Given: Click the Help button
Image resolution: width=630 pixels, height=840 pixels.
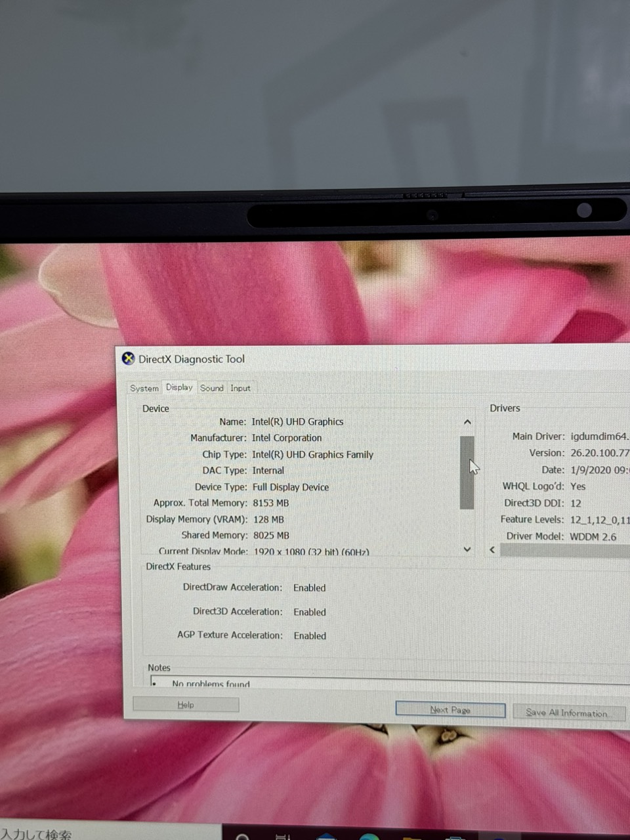Looking at the screenshot, I should click(186, 704).
